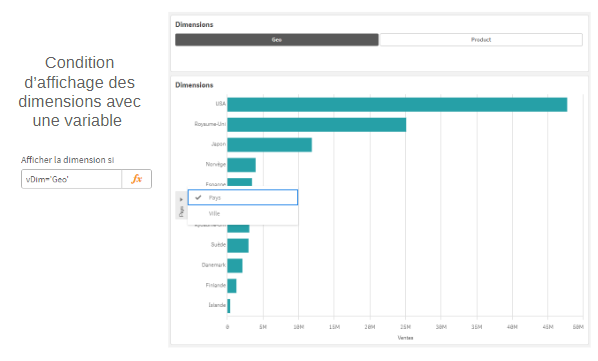Select the Finlande bar
Viewport: 598px width, 361px height.
coord(232,286)
